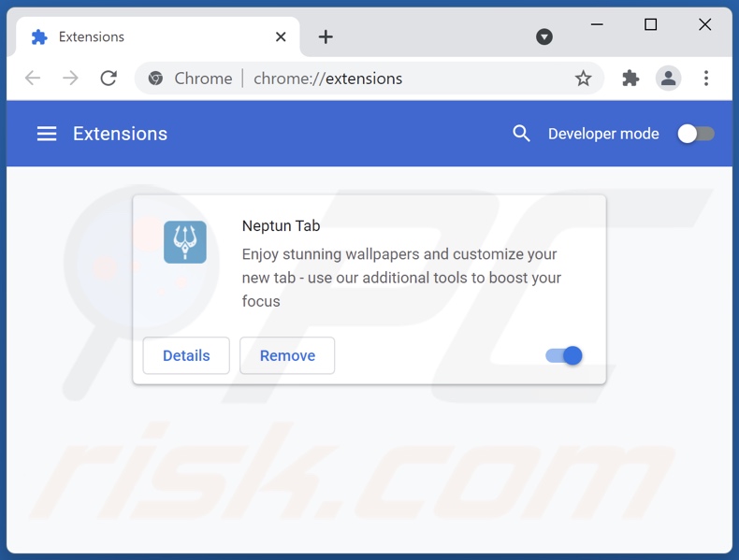Viewport: 739px width, 560px height.
Task: Bookmark this page with the star icon
Action: [x=583, y=79]
